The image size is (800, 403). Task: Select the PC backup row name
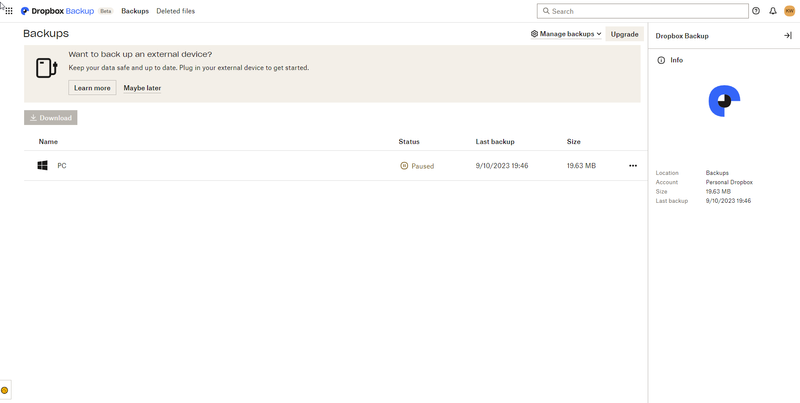tap(62, 166)
